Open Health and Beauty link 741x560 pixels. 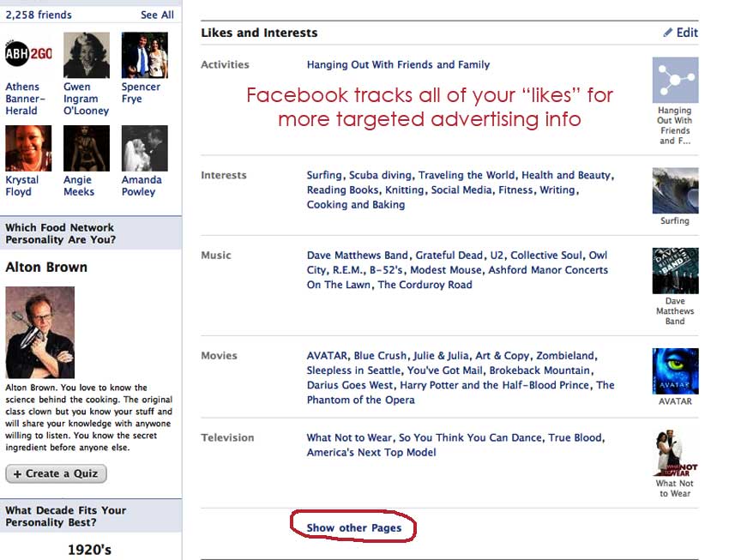point(566,175)
